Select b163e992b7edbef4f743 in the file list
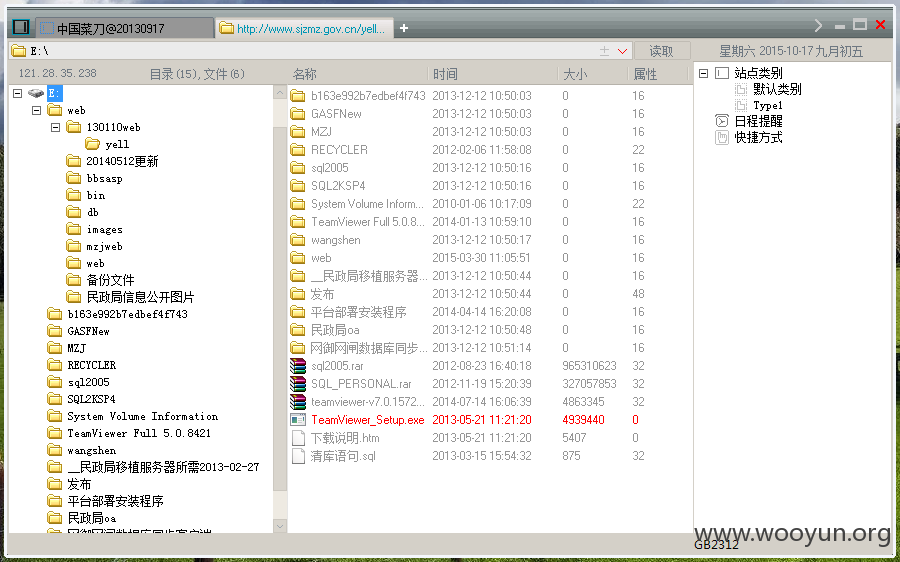Screen dimensions: 900x562 pyautogui.click(x=368, y=96)
